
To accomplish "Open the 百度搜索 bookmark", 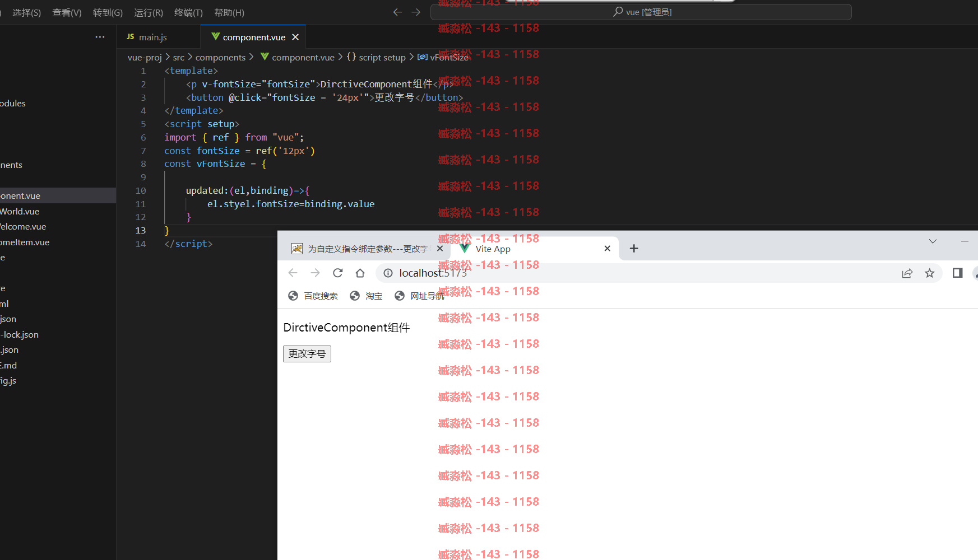I will (x=313, y=296).
